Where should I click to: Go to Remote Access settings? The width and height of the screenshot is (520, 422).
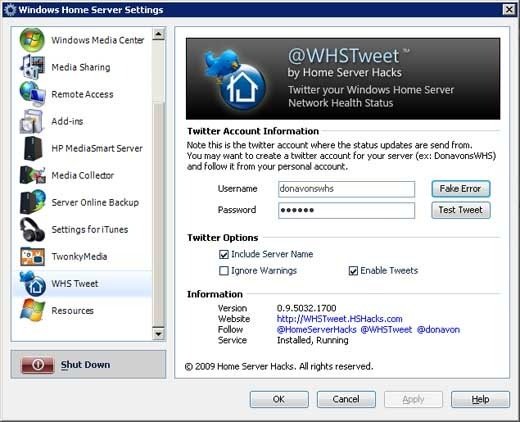(x=82, y=94)
